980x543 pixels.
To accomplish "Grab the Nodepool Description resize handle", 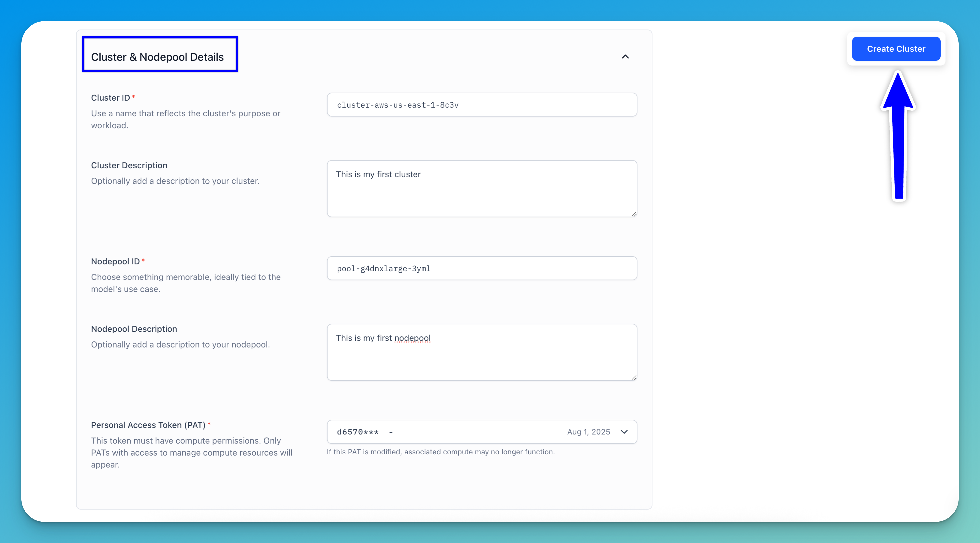I will (634, 377).
